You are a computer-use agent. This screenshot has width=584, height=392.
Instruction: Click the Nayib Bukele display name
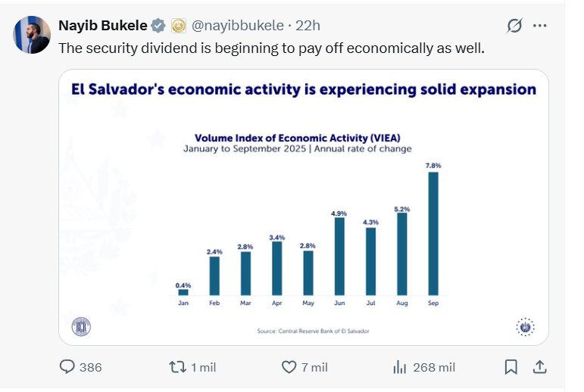point(103,26)
